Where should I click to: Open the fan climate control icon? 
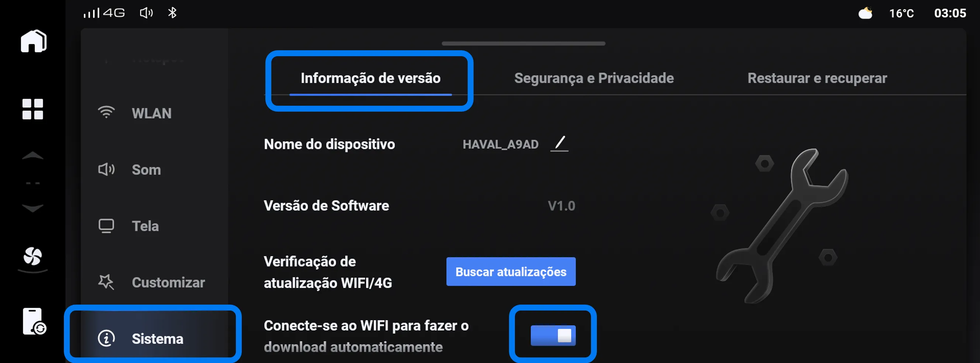(x=33, y=256)
